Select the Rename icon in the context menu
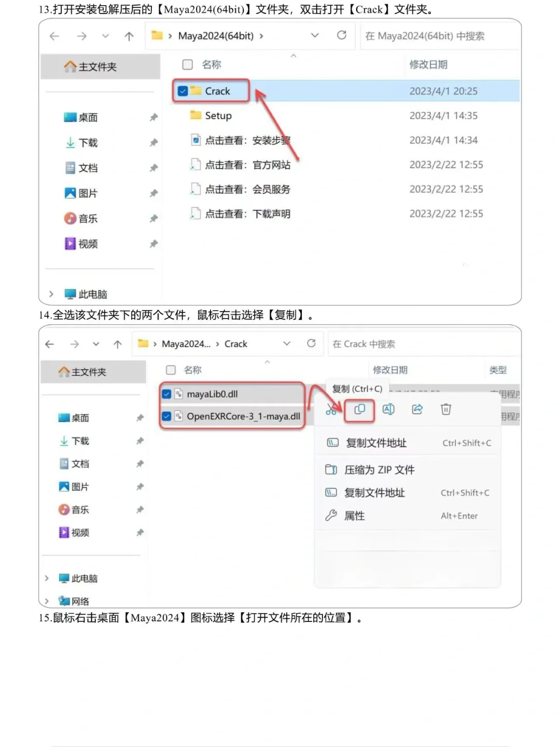This screenshot has height=747, width=560. coord(388,409)
